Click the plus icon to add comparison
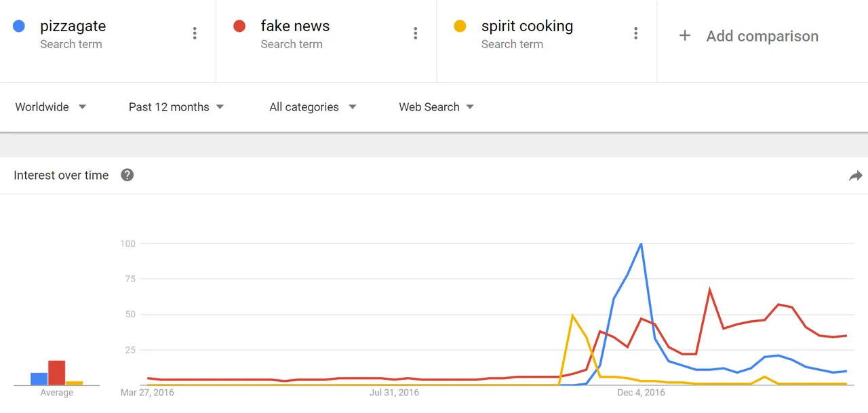 click(685, 36)
